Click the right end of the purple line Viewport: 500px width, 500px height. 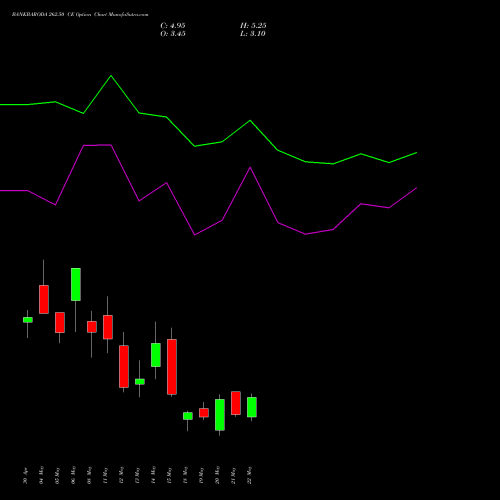coord(416,188)
